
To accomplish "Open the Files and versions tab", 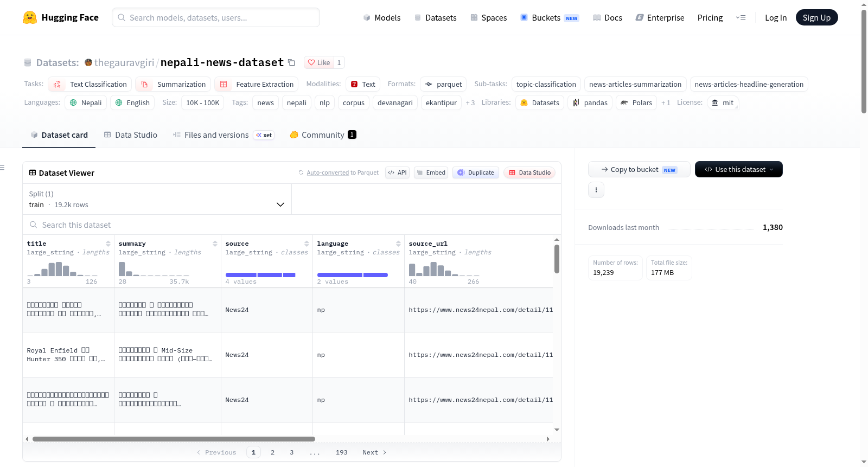I will [224, 135].
